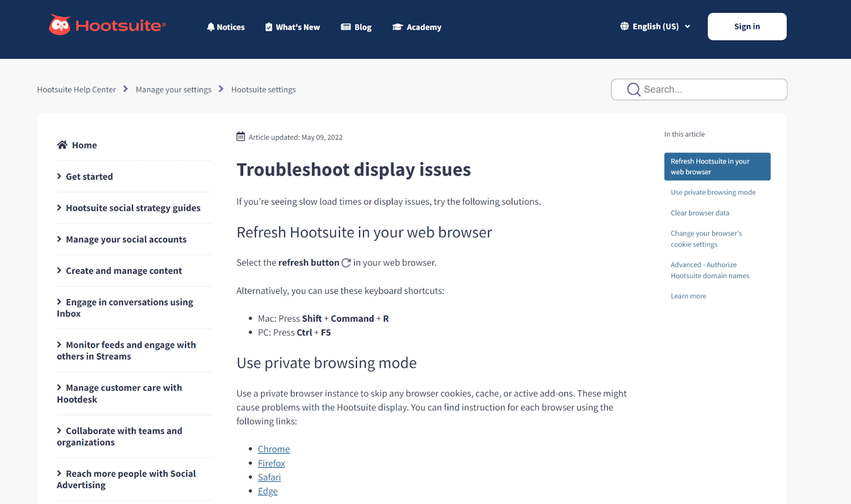Click the Notices bell icon
The height and width of the screenshot is (504, 851).
point(211,27)
